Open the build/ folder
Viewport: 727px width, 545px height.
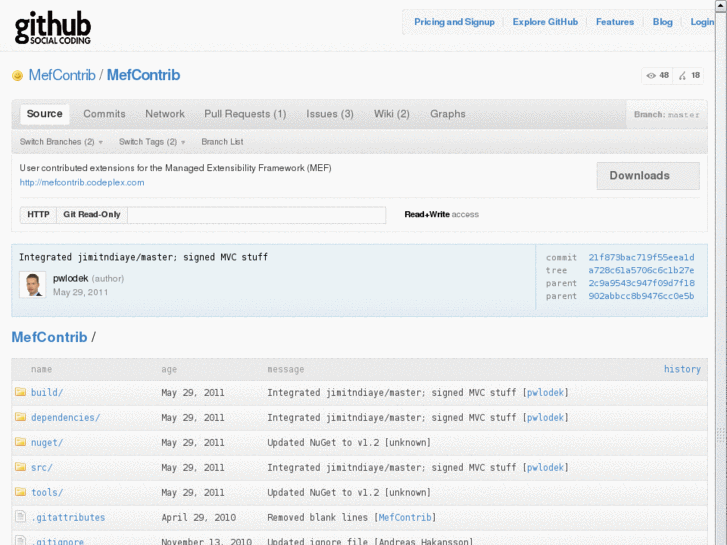point(47,392)
